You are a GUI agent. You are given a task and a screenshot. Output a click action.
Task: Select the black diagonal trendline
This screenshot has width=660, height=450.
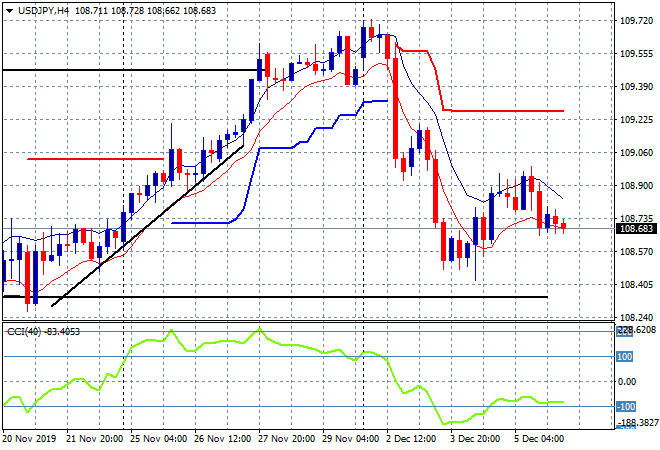(147, 226)
